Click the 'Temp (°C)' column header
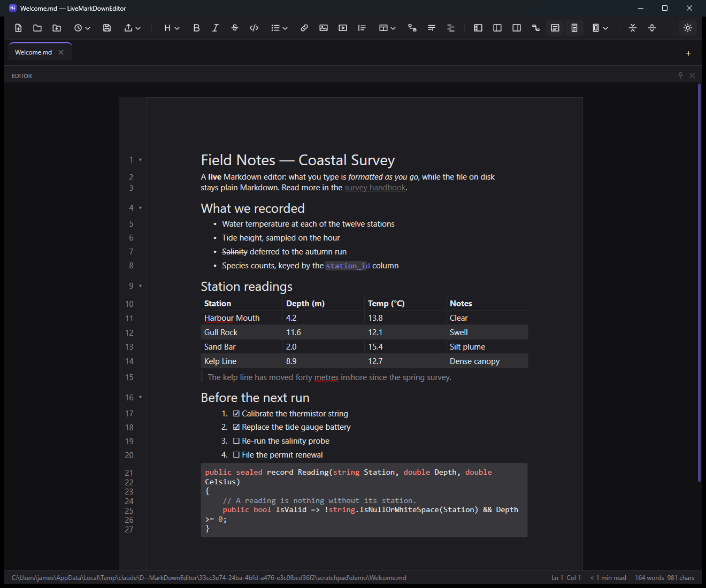 [405, 303]
